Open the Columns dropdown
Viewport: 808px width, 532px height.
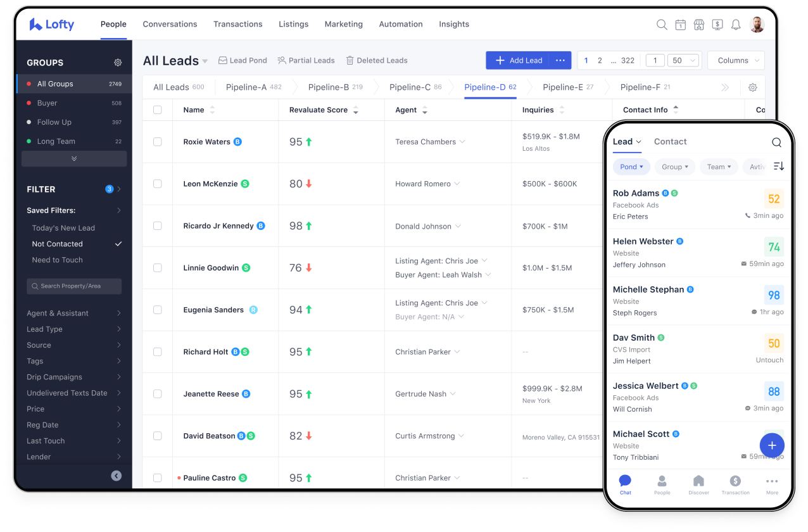735,61
